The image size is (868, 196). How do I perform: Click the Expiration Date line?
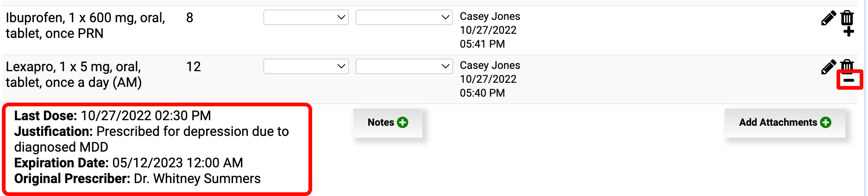point(128,163)
